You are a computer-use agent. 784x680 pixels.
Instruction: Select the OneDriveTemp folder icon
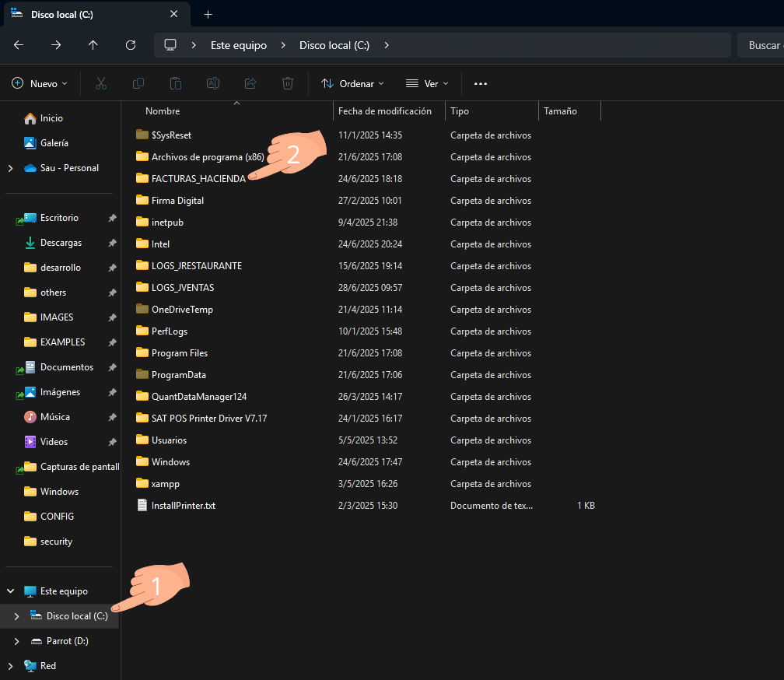[x=142, y=309]
